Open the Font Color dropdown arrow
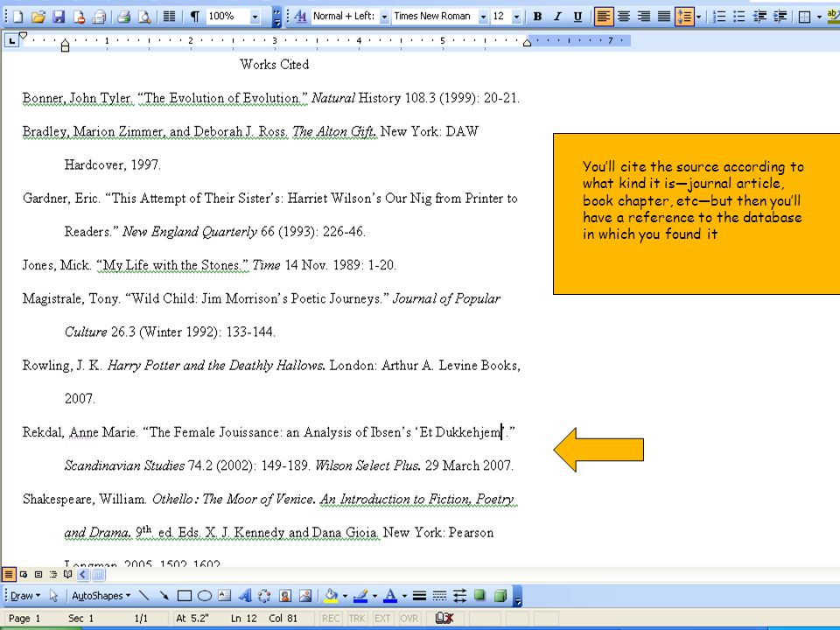840x630 pixels. tap(404, 596)
